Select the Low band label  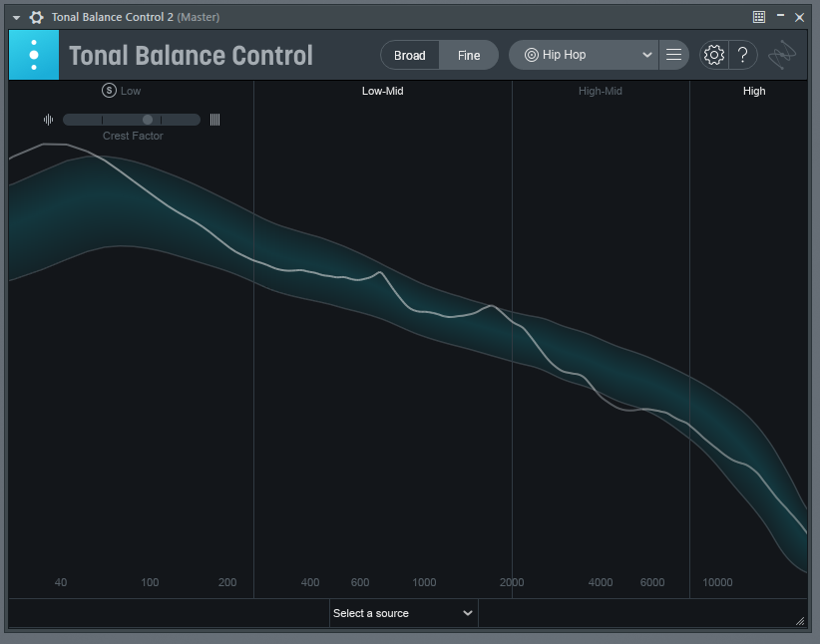[131, 91]
